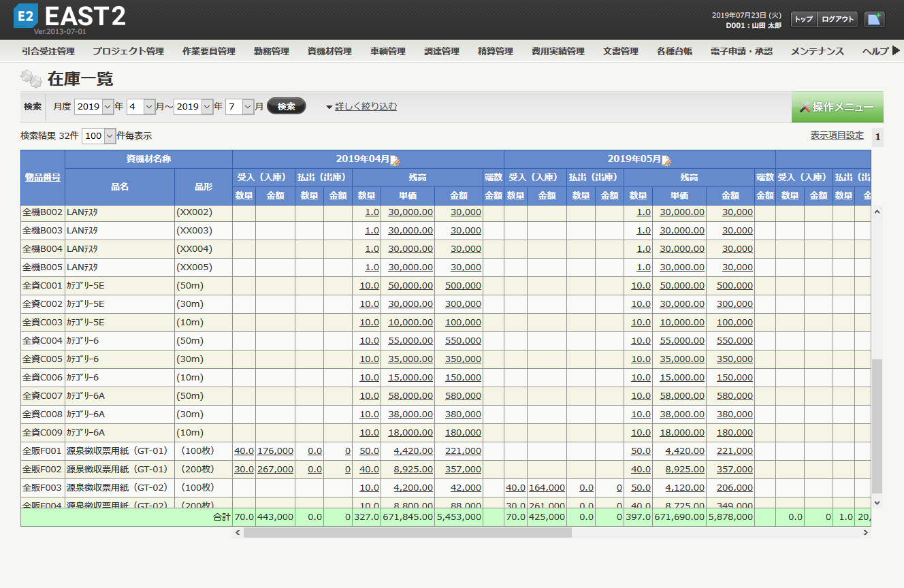Click the edit icon next to 2019年04月

[395, 160]
